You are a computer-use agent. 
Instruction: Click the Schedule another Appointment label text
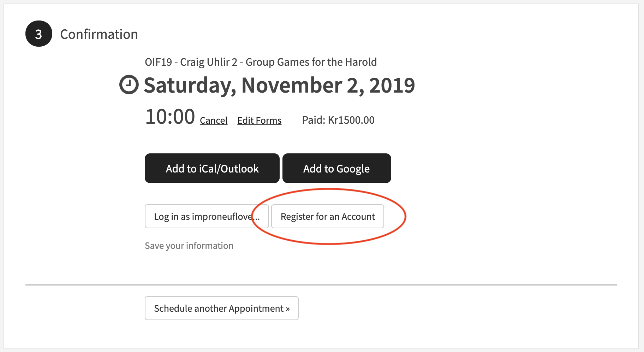pyautogui.click(x=219, y=309)
